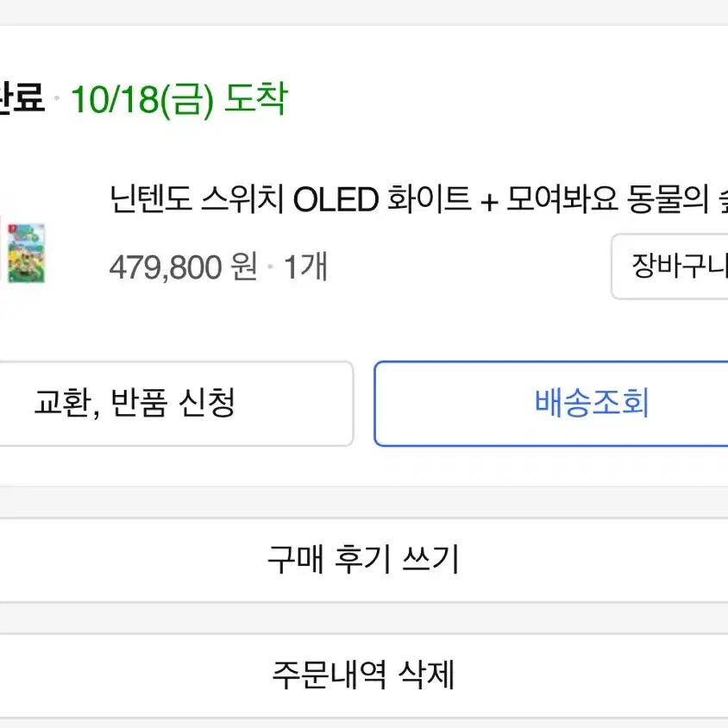Request 교환, 반품 신청
Screen dimensions: 728x728
[x=177, y=404]
